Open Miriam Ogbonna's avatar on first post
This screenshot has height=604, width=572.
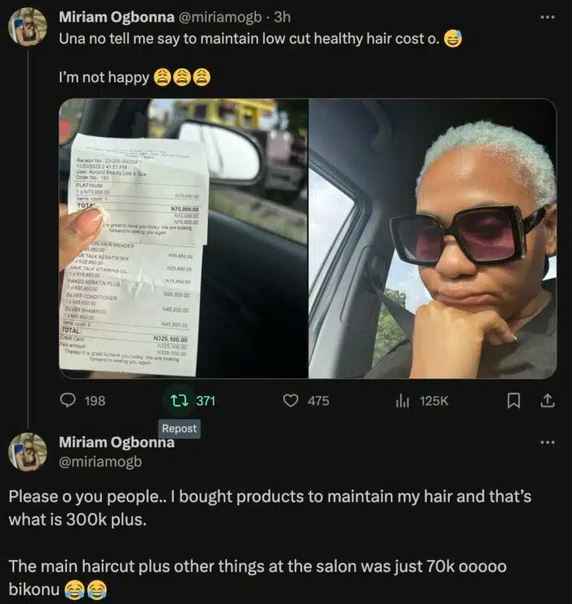[x=28, y=27]
